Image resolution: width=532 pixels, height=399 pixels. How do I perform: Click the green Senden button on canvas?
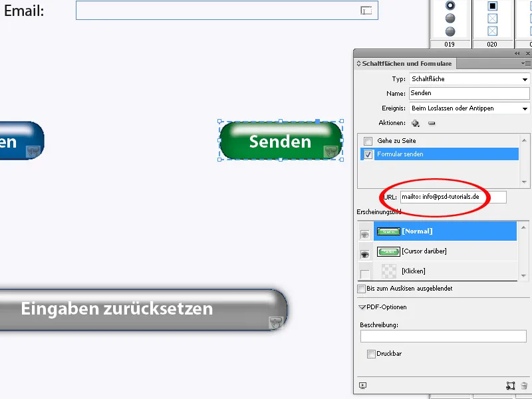281,140
